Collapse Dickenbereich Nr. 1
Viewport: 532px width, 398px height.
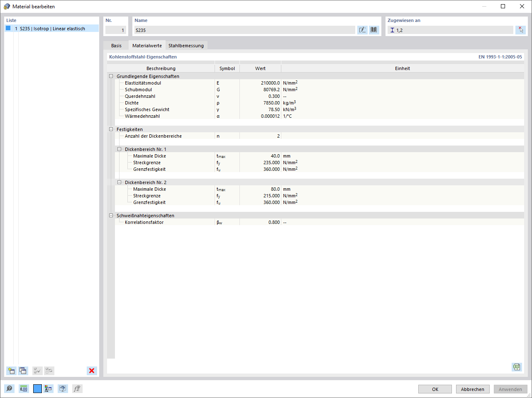(119, 149)
